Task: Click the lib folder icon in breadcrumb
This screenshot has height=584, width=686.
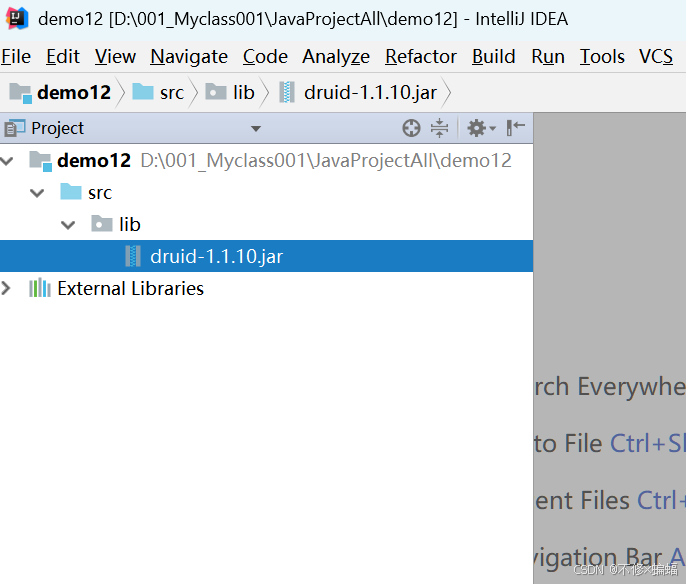Action: pos(216,92)
